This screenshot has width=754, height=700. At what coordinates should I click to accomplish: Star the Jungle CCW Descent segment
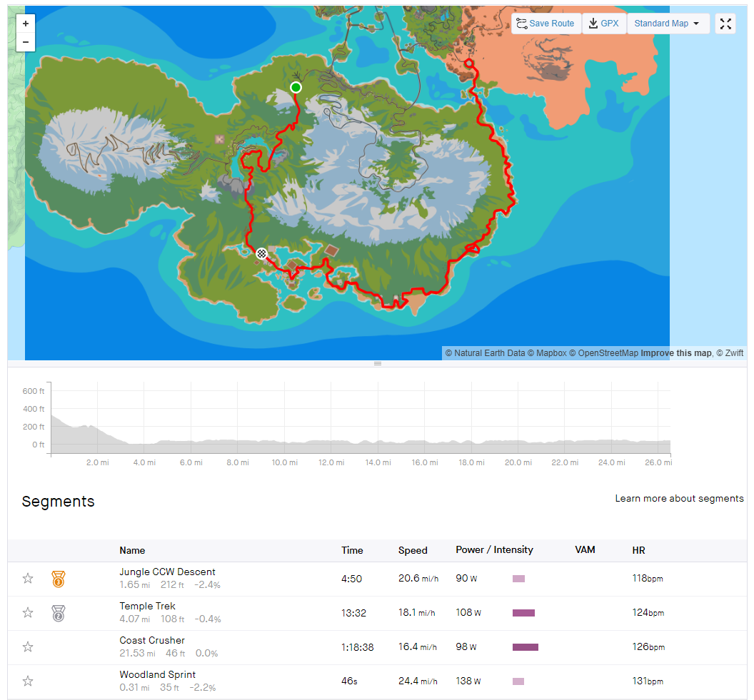point(28,579)
